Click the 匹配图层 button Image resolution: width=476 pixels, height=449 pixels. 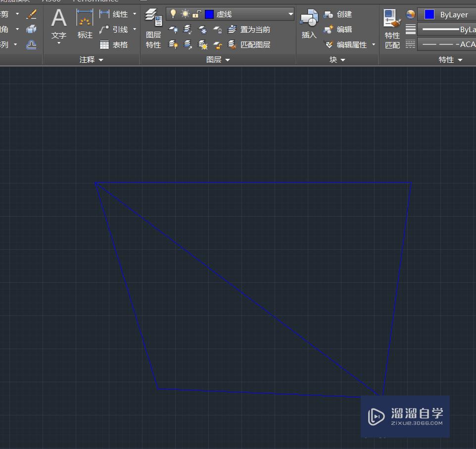(x=252, y=45)
